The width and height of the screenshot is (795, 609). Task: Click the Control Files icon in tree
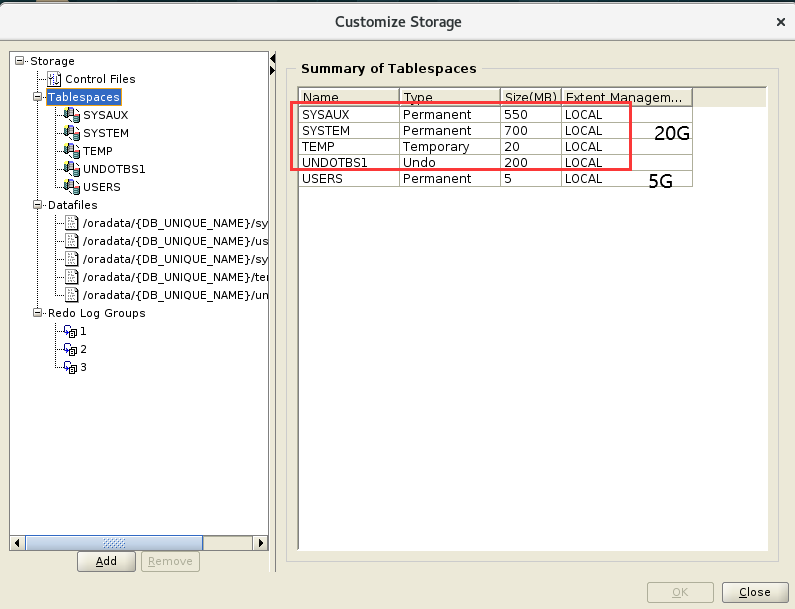(x=55, y=79)
